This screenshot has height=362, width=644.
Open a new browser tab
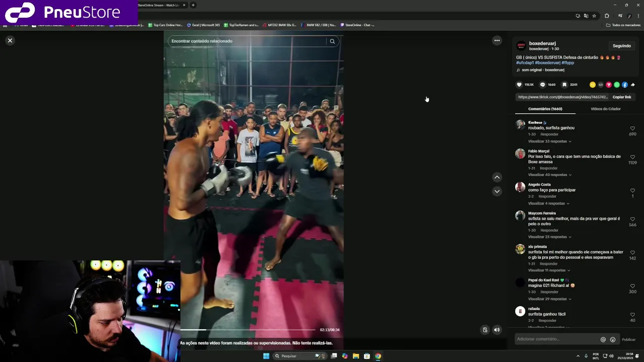[x=193, y=5]
